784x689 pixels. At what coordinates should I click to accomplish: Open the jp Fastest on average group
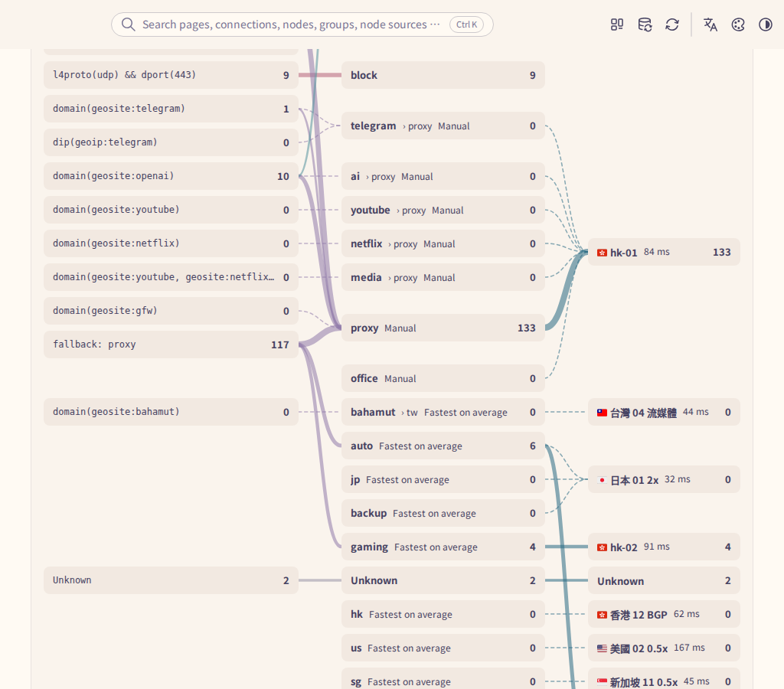pos(443,479)
